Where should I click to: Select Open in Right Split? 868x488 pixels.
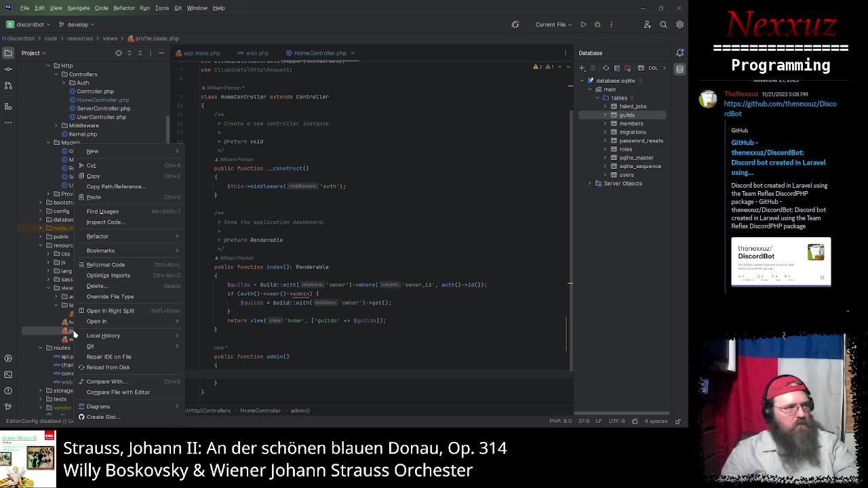pos(129,310)
